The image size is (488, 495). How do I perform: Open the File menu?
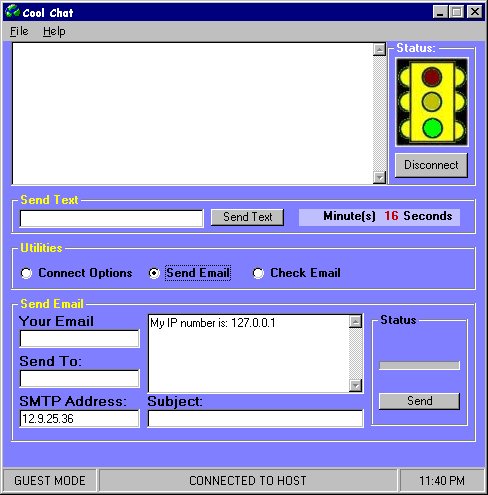pos(19,31)
